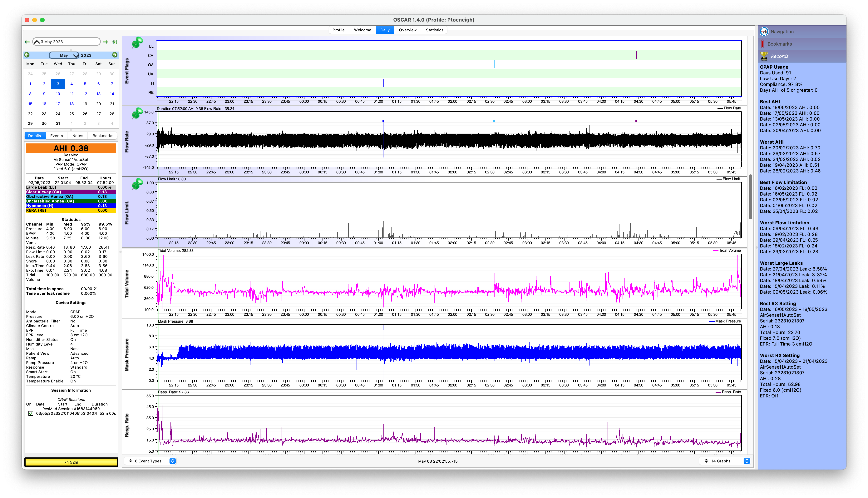Screen dimensions: 868x498
Task: Open the Navigation panel icon
Action: pos(764,32)
